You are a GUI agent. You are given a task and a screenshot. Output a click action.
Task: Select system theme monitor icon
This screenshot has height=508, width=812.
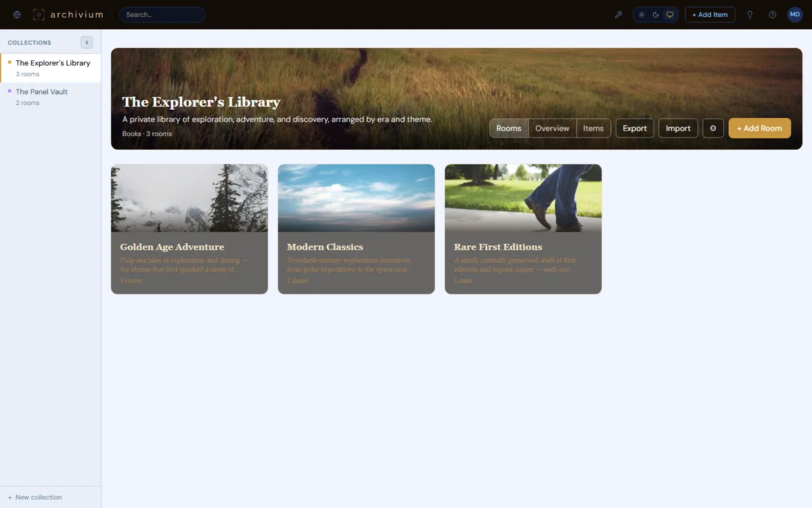[670, 15]
